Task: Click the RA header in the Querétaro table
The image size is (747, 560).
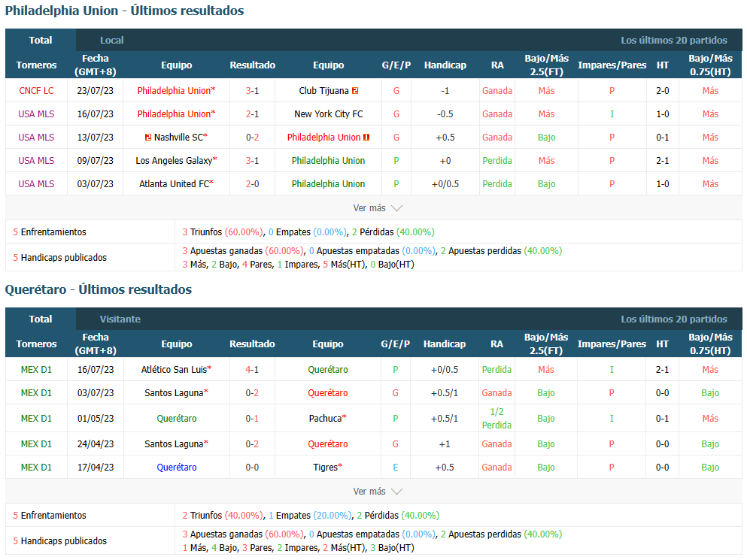Action: pos(497,344)
